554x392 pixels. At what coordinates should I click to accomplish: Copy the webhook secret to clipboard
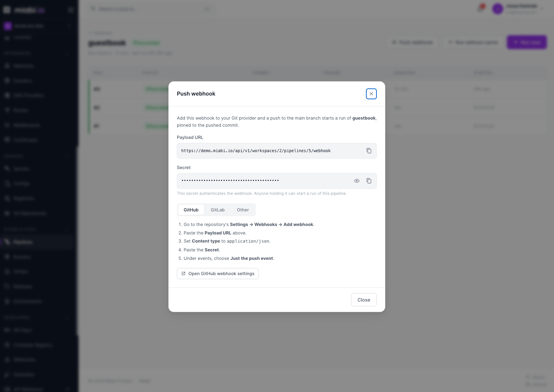(369, 181)
